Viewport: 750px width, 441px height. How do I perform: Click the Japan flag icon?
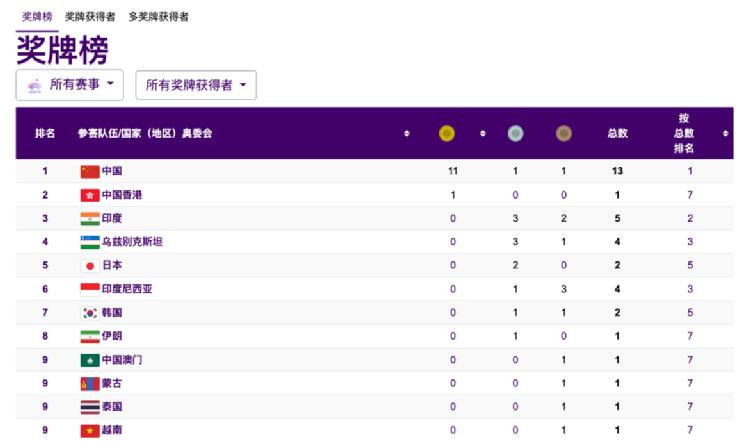point(90,265)
